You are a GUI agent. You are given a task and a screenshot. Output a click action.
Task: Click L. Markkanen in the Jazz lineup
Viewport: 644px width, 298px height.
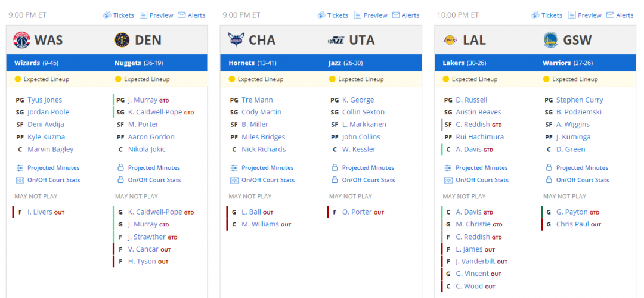tap(364, 125)
